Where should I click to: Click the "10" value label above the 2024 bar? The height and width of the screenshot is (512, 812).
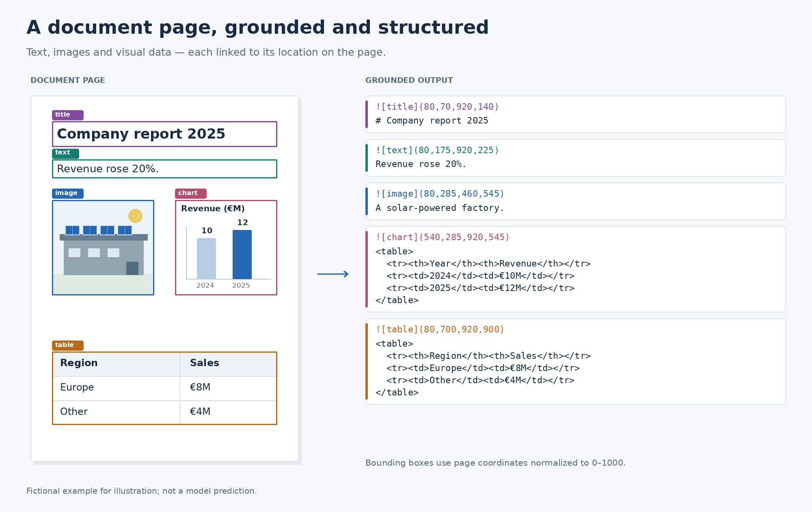[x=207, y=230]
